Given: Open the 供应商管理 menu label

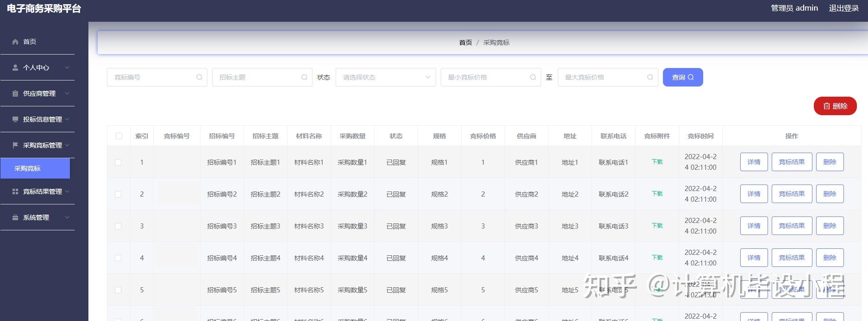Looking at the screenshot, I should point(39,93).
